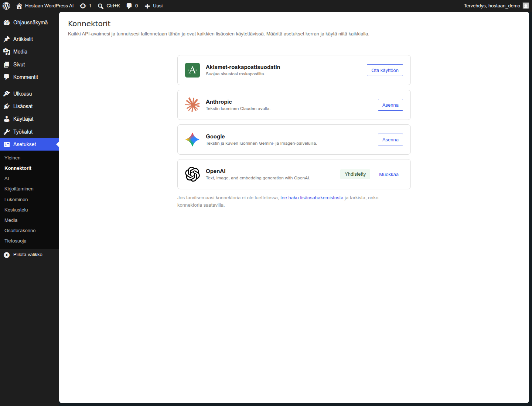Activate Akismet with Ota käyttöön
This screenshot has width=532, height=406.
click(385, 70)
